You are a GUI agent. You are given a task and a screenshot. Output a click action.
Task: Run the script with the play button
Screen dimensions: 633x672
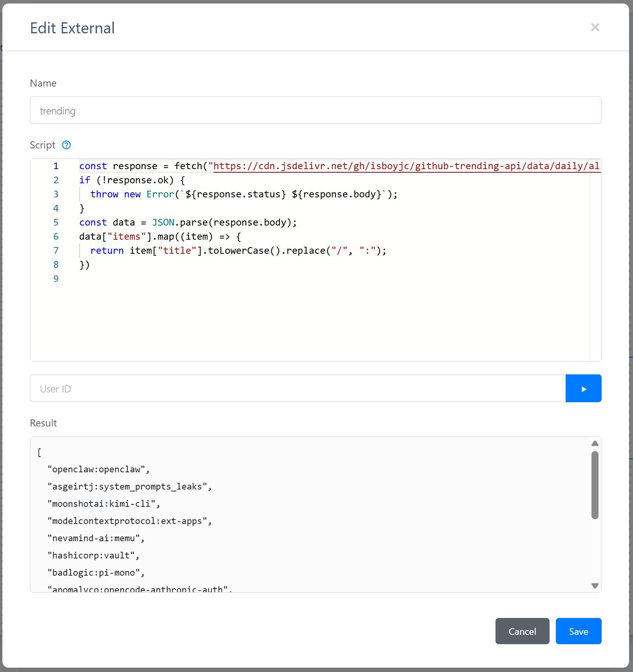[583, 388]
